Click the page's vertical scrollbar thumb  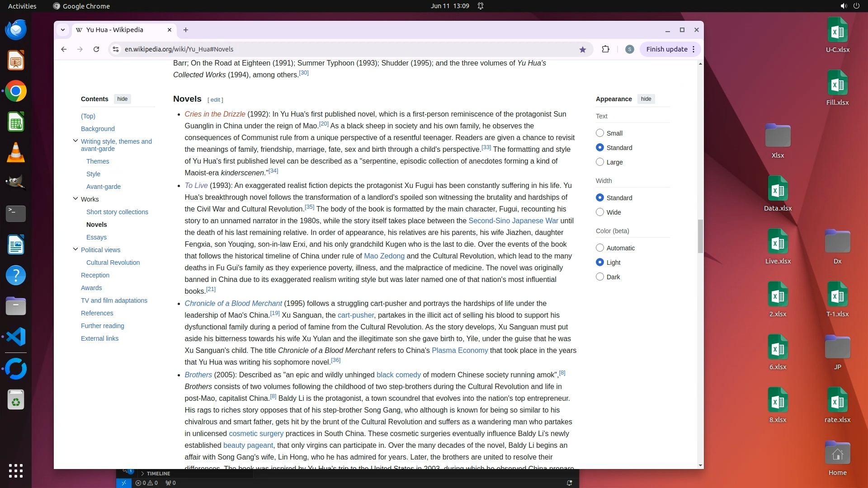700,236
